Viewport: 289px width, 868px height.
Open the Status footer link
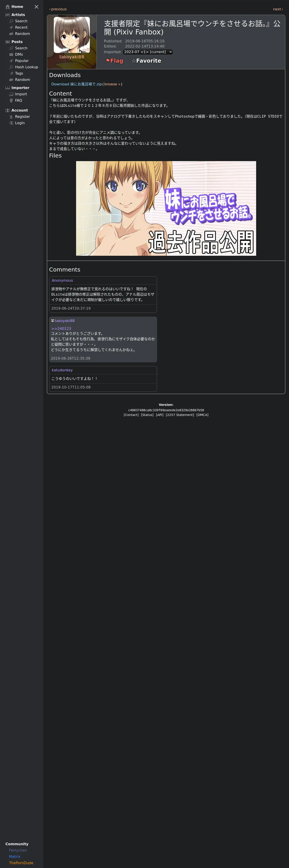click(147, 415)
